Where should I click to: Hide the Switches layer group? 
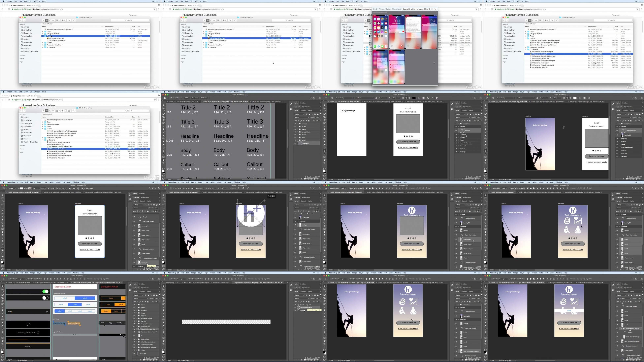(x=134, y=316)
